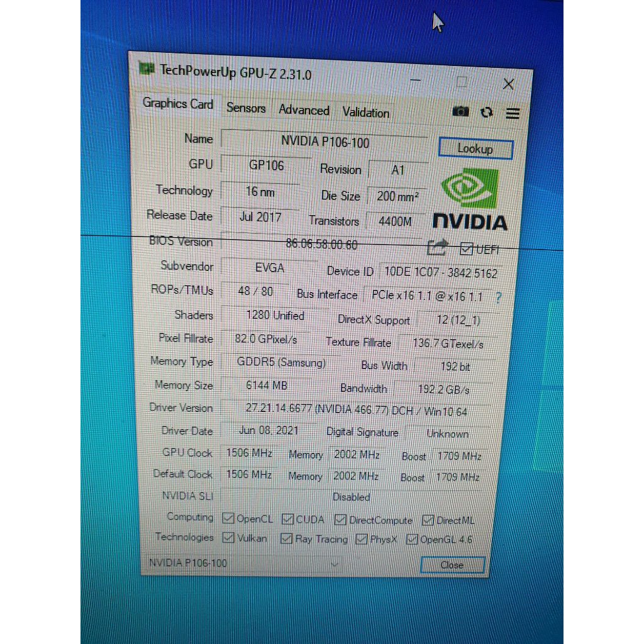This screenshot has width=644, height=644.
Task: Toggle the CUDA checkbox
Action: (287, 519)
